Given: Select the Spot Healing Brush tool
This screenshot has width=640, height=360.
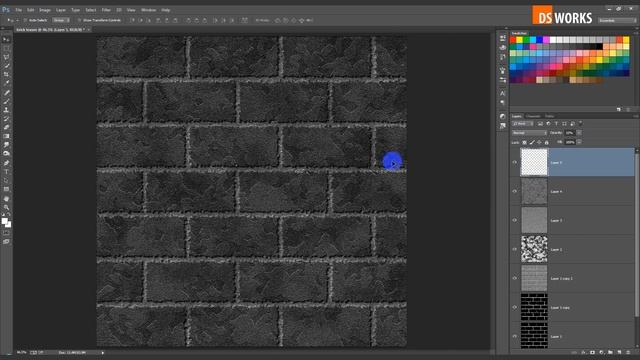Looking at the screenshot, I should pyautogui.click(x=6, y=93).
